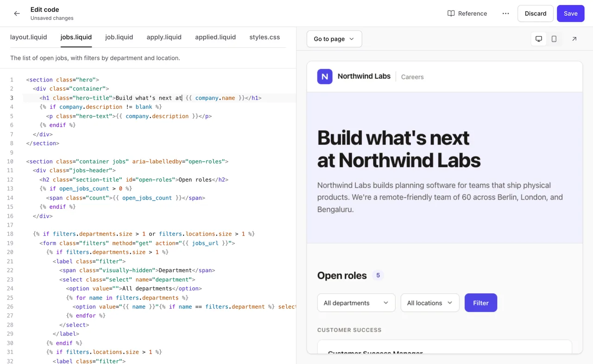The image size is (593, 364).
Task: Click the 'Unsaved changes' status text
Action: 52,18
